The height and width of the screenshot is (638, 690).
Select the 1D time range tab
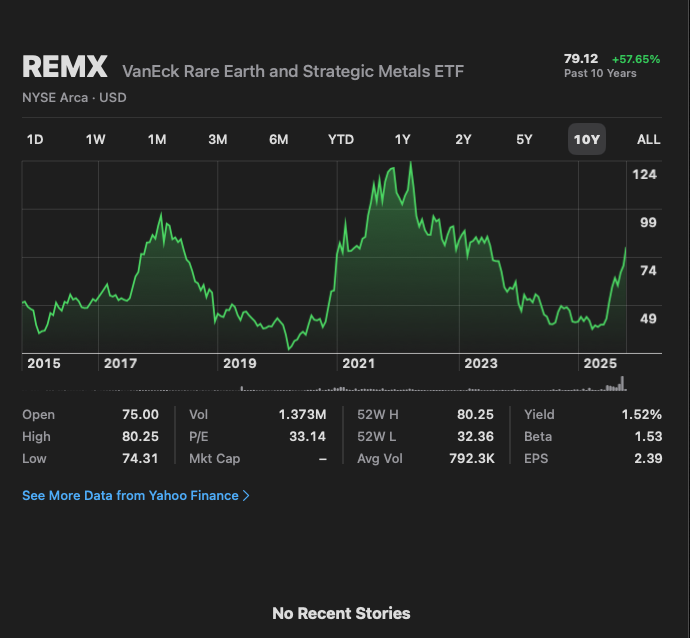pos(35,139)
